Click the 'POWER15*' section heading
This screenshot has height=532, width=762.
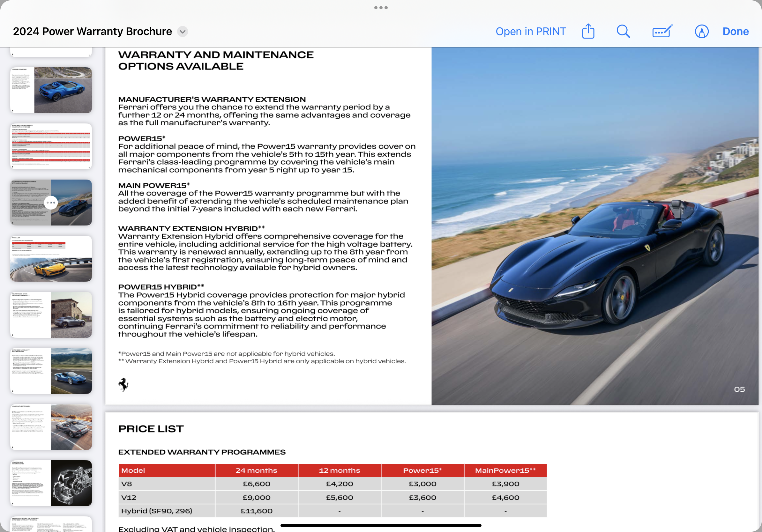pyautogui.click(x=142, y=138)
